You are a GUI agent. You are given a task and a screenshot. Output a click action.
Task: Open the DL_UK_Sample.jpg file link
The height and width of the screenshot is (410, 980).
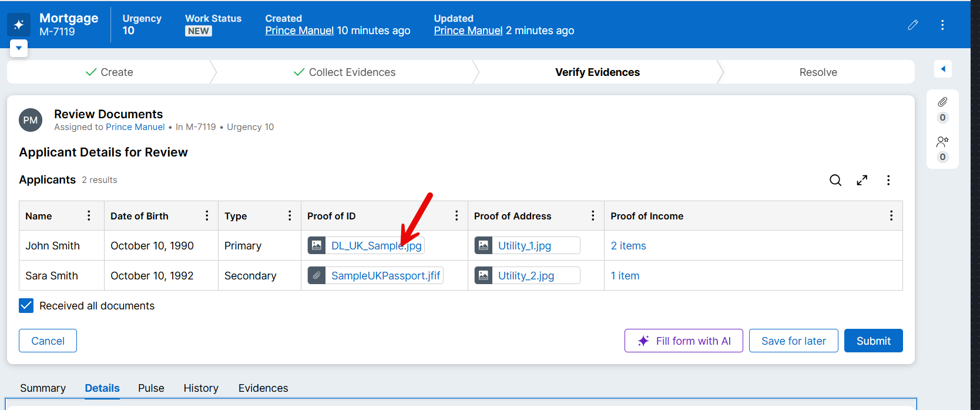pos(376,246)
